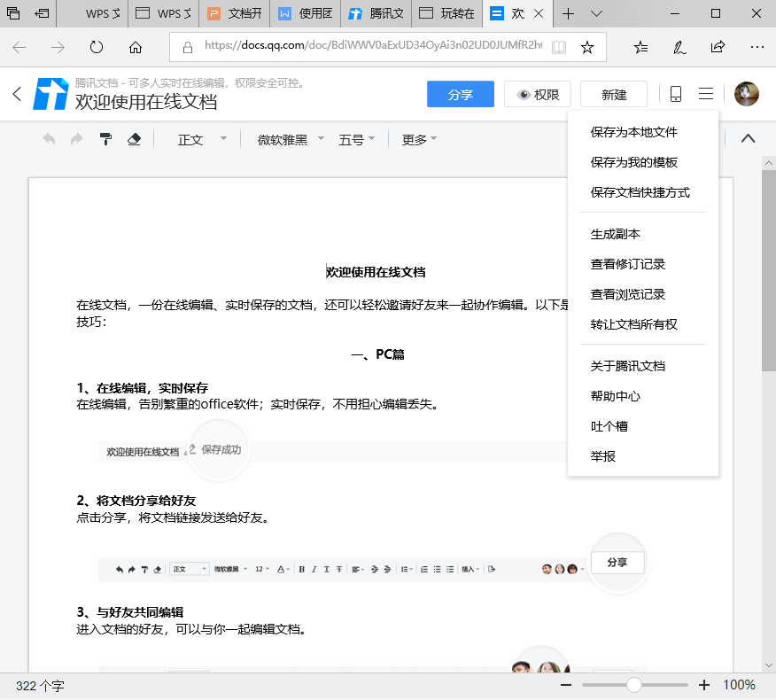Click the redo arrow in the toolbar
776x700 pixels.
tap(77, 139)
